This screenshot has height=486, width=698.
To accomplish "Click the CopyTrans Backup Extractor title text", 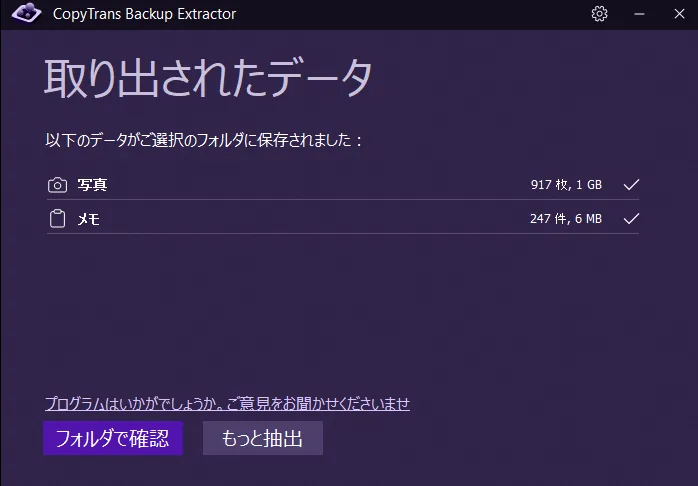I will pyautogui.click(x=144, y=14).
